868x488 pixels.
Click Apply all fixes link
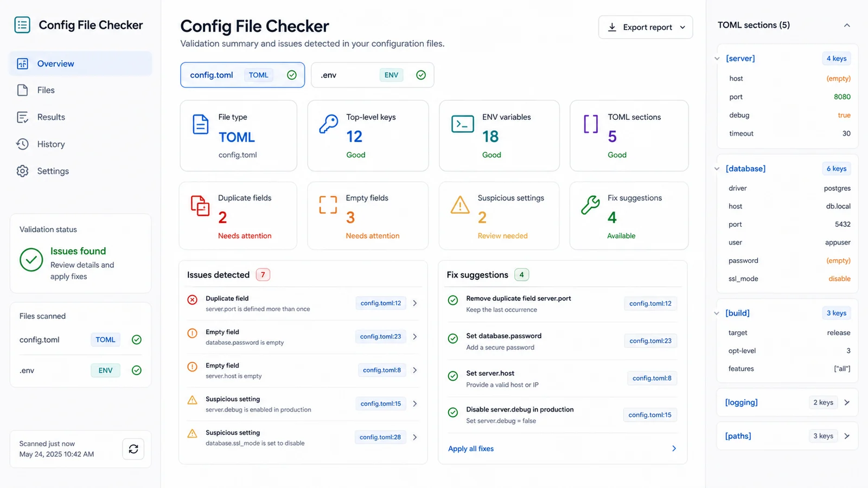point(471,448)
